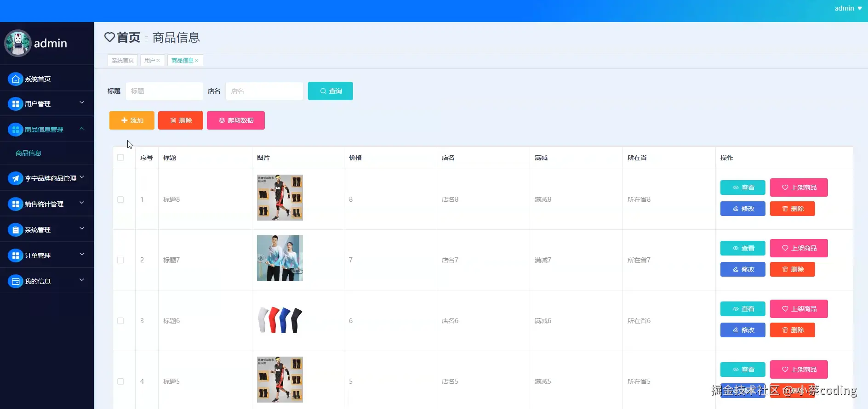Open product image thumbnail for 标题5
The height and width of the screenshot is (409, 868).
(x=280, y=380)
